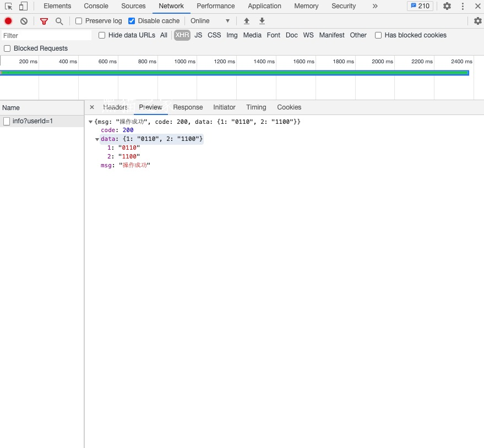Screen dimensions: 484x448
Task: Open the Console panel
Action: tap(96, 6)
